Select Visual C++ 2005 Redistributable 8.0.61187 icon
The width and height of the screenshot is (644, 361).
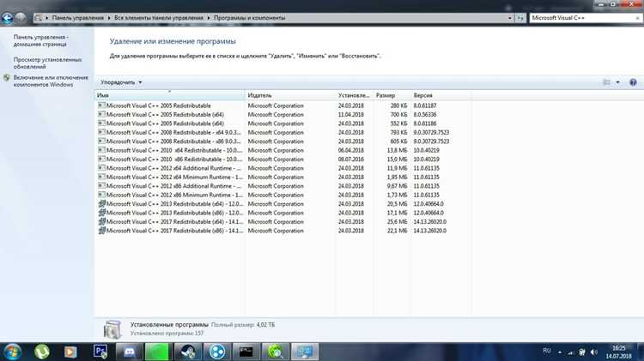[x=101, y=105]
